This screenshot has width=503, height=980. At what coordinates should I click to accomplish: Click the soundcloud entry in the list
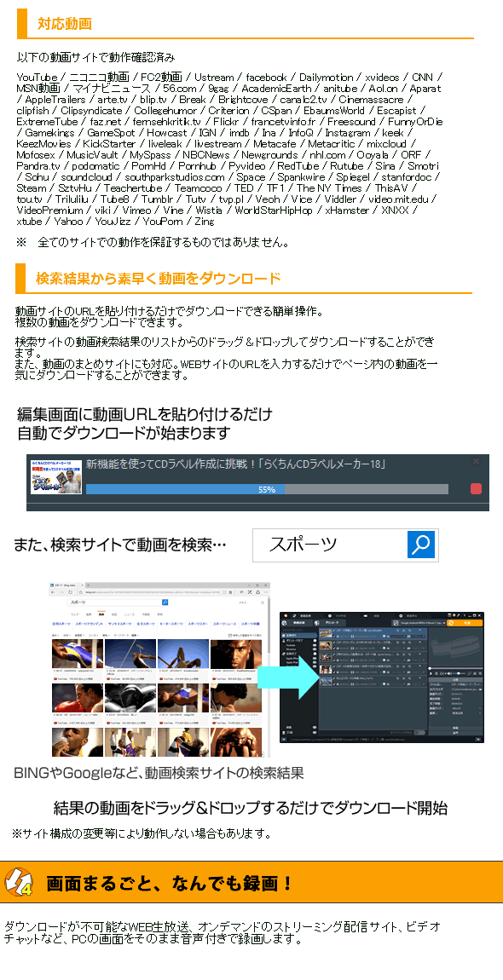[86, 177]
